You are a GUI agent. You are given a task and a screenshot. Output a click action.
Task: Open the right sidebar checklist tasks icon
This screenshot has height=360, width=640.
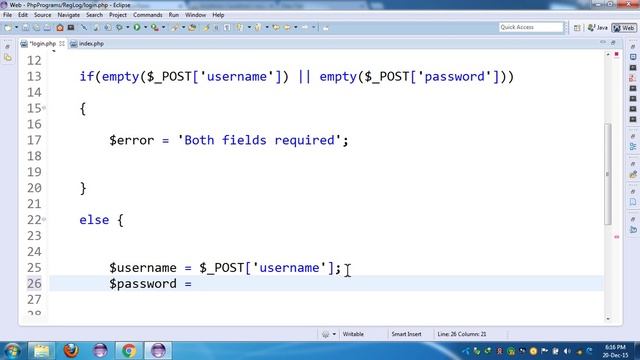[x=633, y=78]
